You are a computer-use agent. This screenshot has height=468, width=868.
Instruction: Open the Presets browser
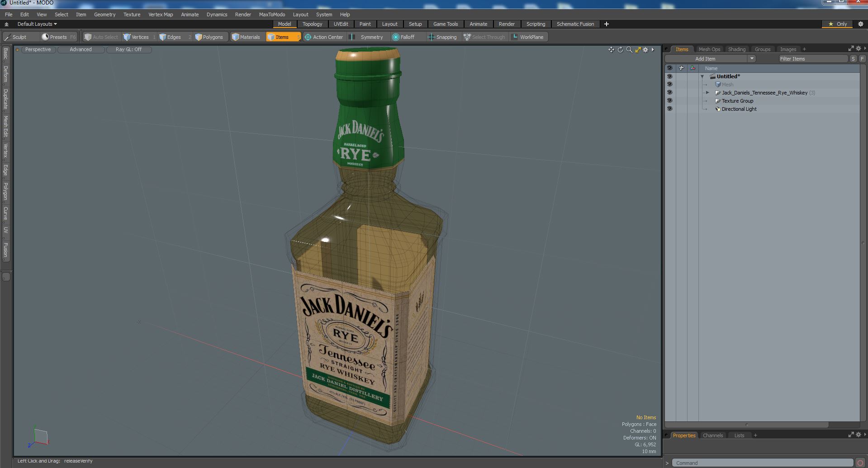click(x=58, y=37)
